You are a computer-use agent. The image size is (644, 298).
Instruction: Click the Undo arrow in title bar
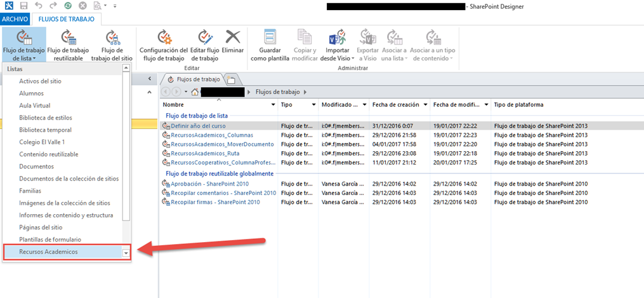pos(38,6)
